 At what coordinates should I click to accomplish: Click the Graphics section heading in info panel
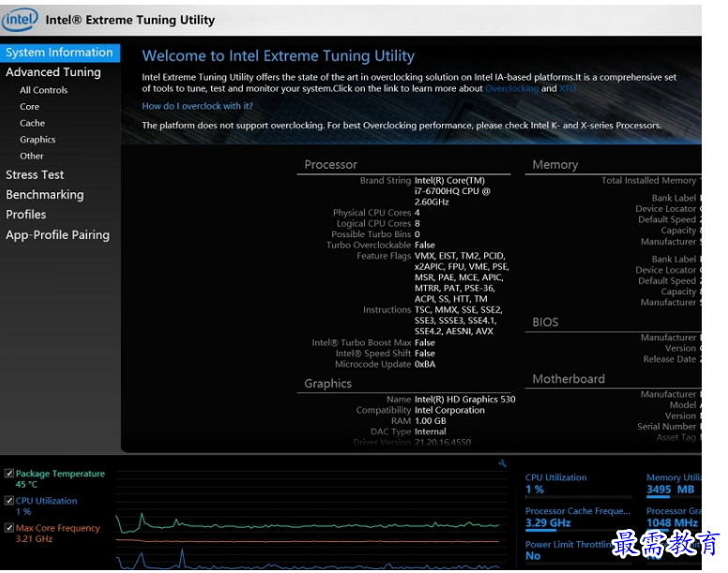pyautogui.click(x=327, y=384)
